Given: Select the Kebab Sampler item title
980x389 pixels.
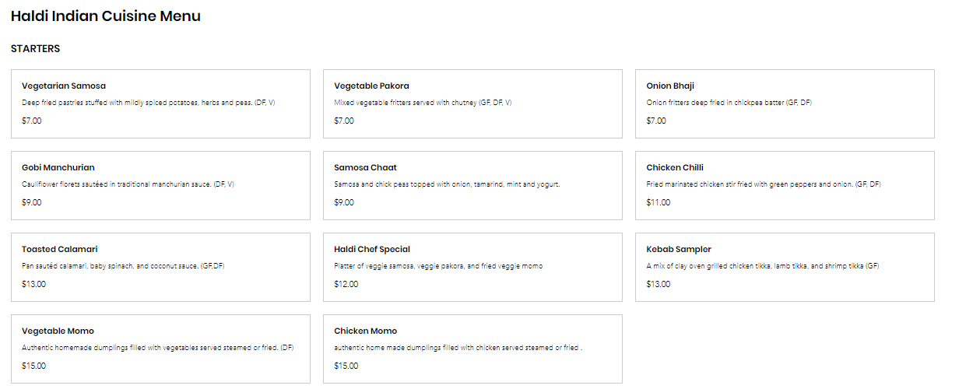Looking at the screenshot, I should (679, 249).
